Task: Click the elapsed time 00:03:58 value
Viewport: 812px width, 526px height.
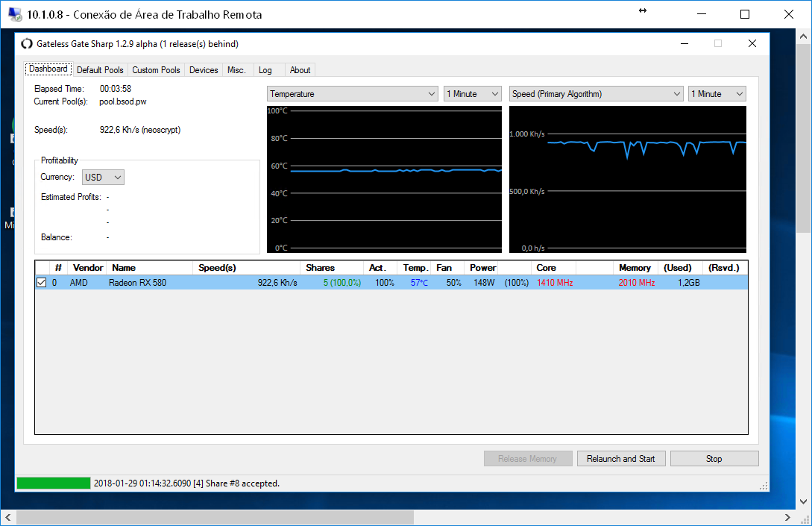Action: click(x=116, y=89)
